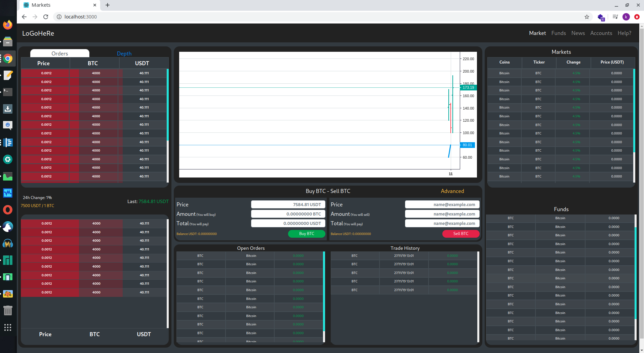This screenshot has height=353, width=644.
Task: Select the Orders tab
Action: click(60, 53)
